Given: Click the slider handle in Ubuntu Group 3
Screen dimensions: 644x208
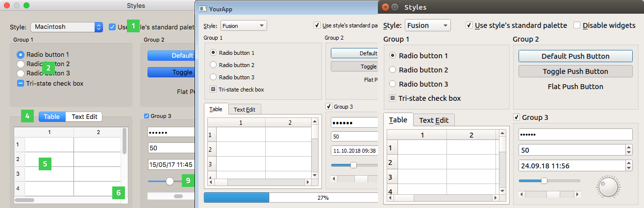Looking at the screenshot, I should pos(544,181).
